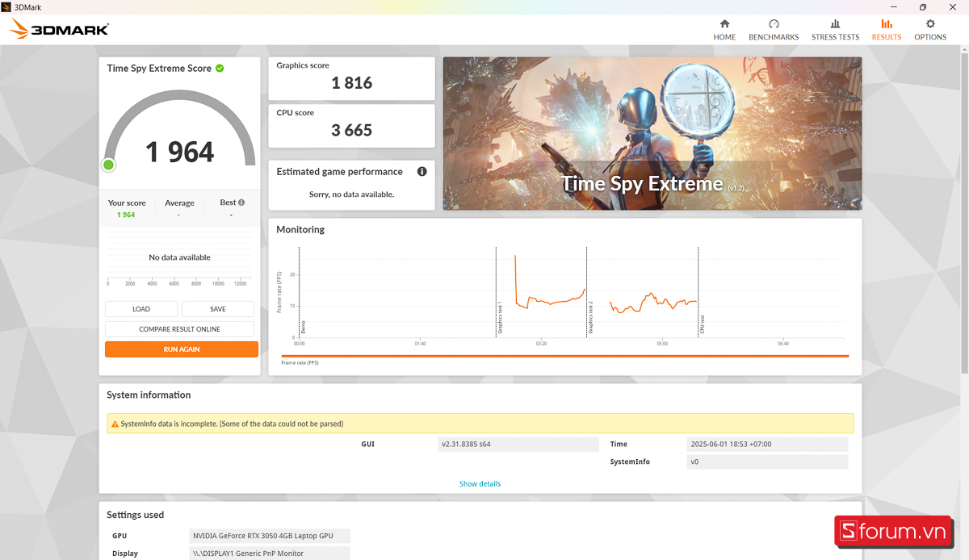Click the System information heading
The image size is (969, 560).
click(x=149, y=395)
